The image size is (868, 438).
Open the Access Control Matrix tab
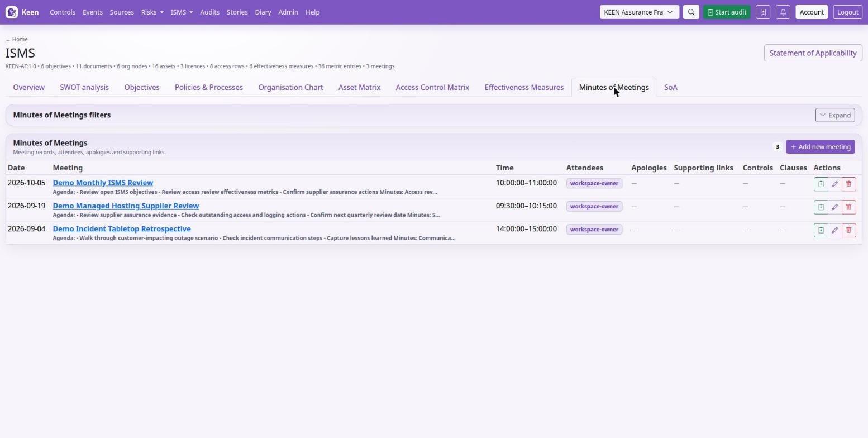point(432,88)
